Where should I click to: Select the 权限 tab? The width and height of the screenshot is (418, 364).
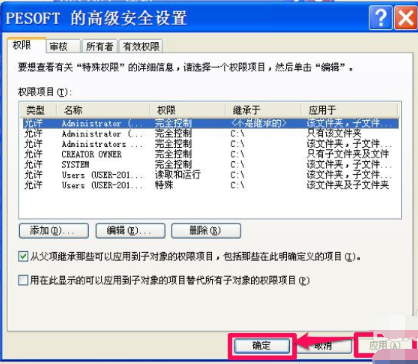[x=26, y=46]
